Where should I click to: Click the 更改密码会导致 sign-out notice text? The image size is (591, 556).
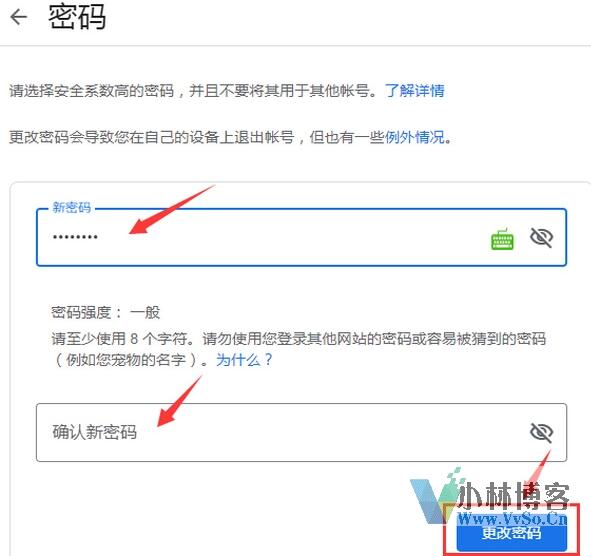(x=230, y=137)
